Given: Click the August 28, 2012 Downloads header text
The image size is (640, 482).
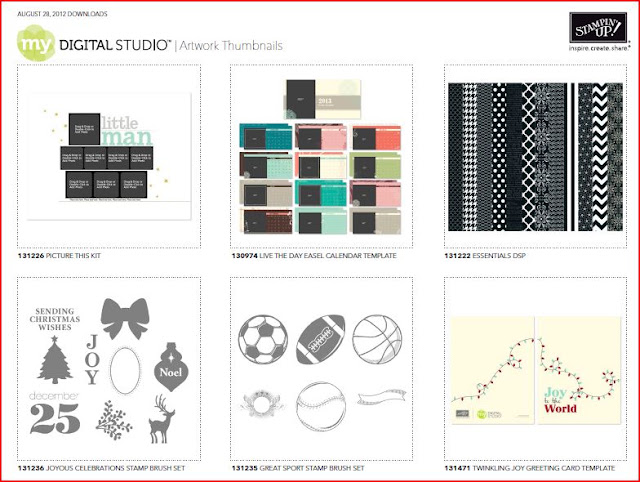Looking at the screenshot, I should [x=62, y=14].
